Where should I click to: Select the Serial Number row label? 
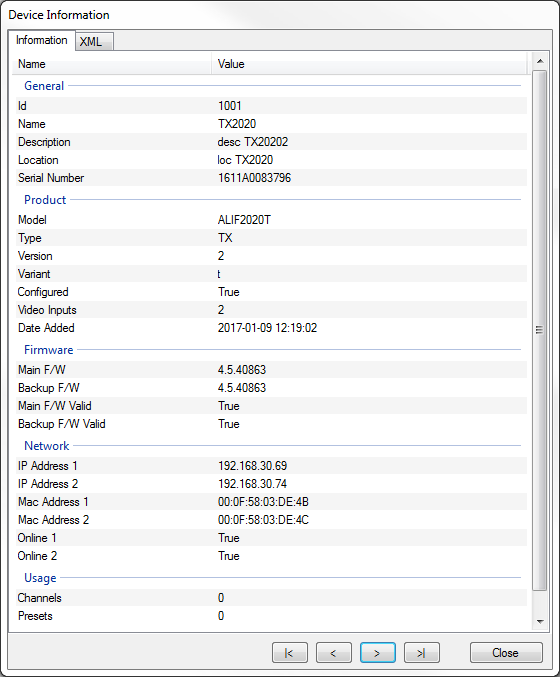[x=51, y=178]
